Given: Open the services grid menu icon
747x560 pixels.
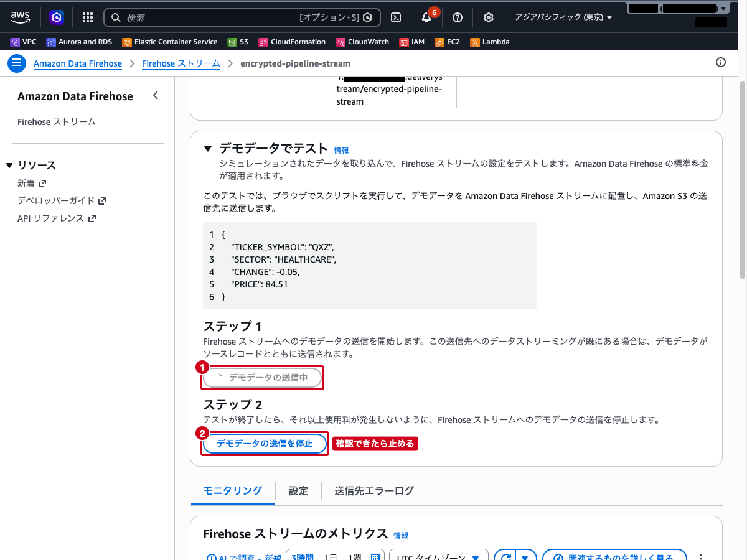Looking at the screenshot, I should coord(88,17).
